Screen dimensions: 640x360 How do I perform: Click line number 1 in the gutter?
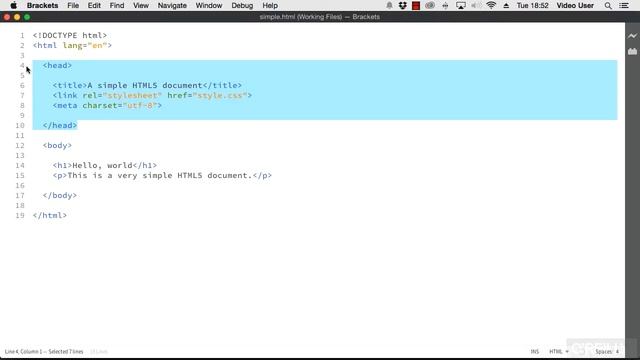point(22,36)
